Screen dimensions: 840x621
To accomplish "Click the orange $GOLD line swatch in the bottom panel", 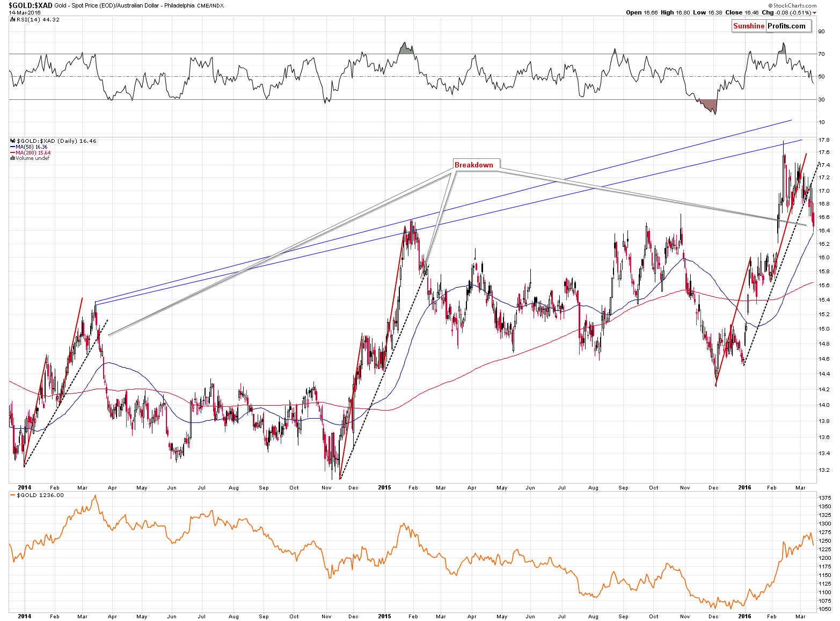I will coord(12,495).
